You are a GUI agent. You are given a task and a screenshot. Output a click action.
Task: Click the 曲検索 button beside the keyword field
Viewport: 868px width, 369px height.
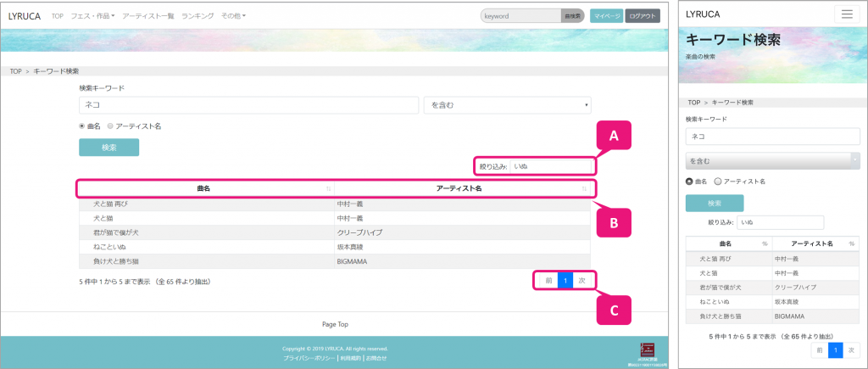click(573, 16)
